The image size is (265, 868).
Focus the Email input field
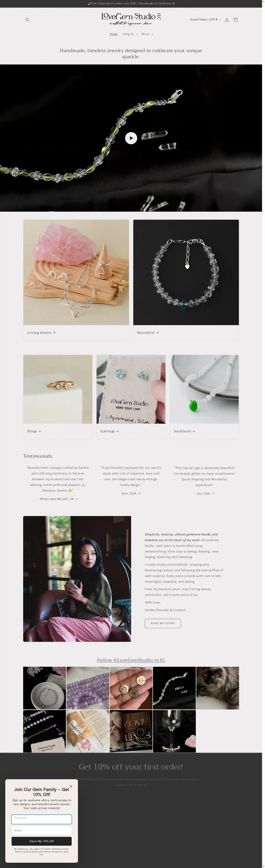(x=42, y=830)
